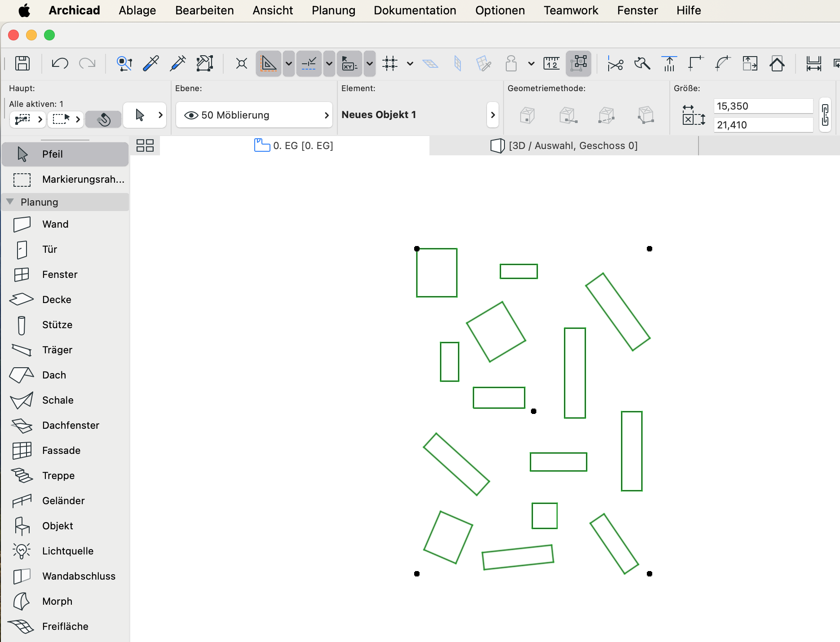Click the trim scissors icon
Image resolution: width=840 pixels, height=642 pixels.
coord(615,63)
